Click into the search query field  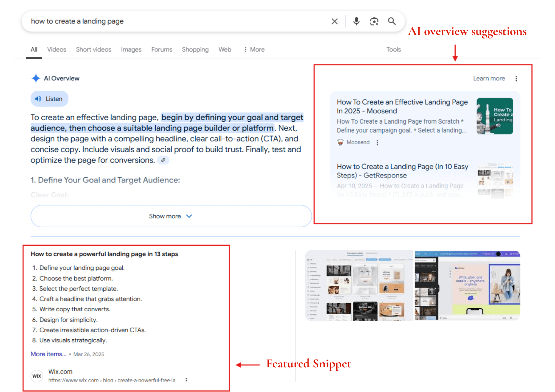178,21
